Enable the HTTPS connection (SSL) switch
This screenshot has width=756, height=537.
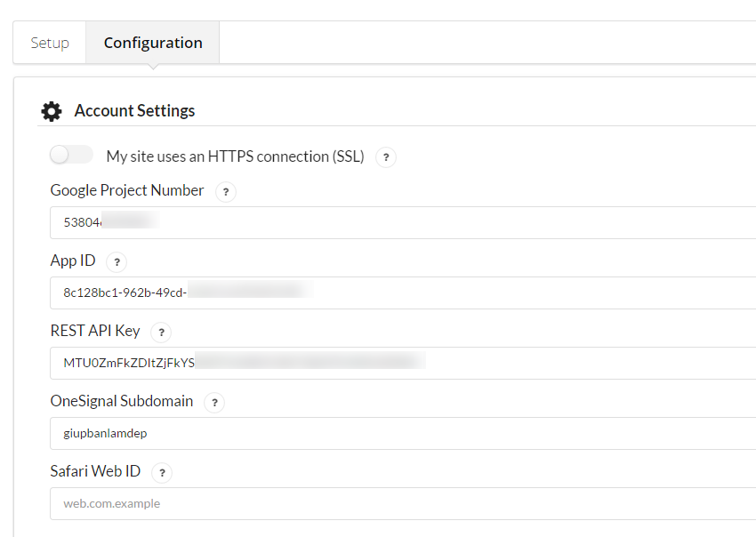click(71, 156)
